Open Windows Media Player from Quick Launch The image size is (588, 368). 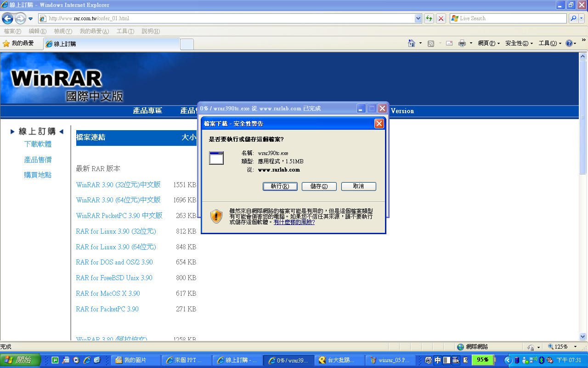76,360
